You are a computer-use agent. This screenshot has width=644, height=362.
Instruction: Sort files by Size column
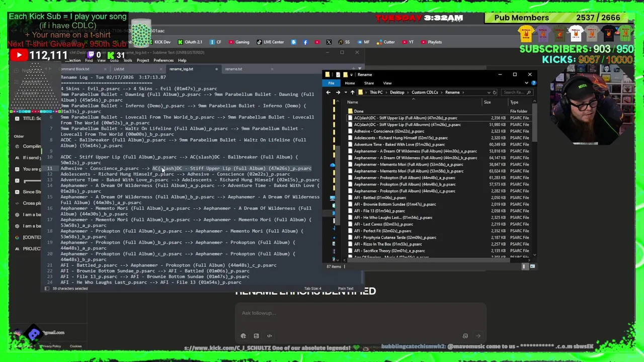pos(488,103)
